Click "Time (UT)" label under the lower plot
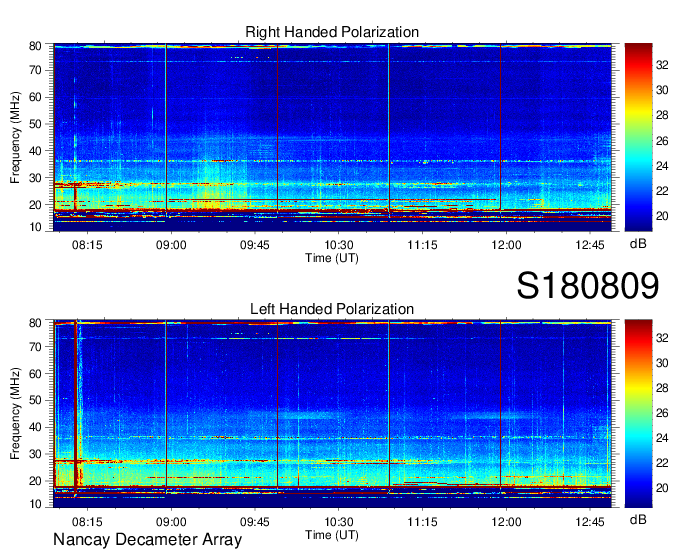This screenshot has width=680, height=552. (332, 535)
